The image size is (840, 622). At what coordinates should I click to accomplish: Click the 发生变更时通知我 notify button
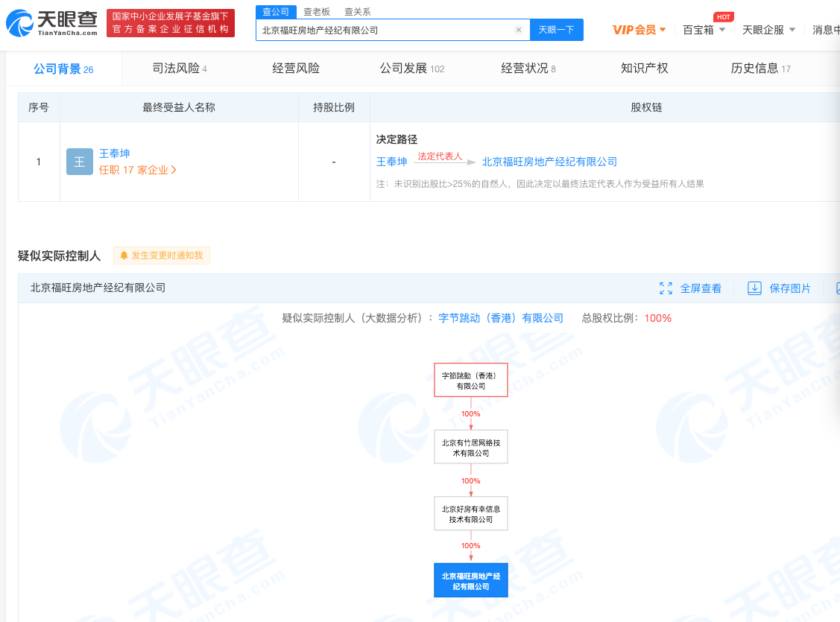pyautogui.click(x=162, y=256)
